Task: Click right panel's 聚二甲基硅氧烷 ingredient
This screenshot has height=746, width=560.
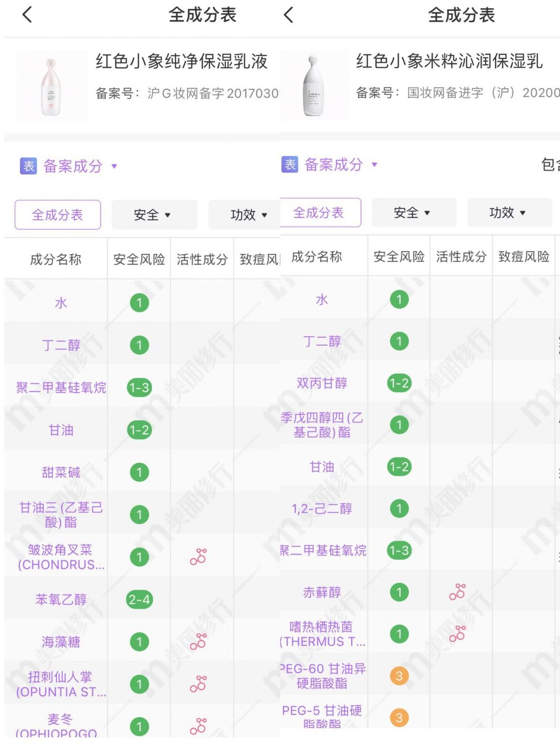Action: click(323, 551)
